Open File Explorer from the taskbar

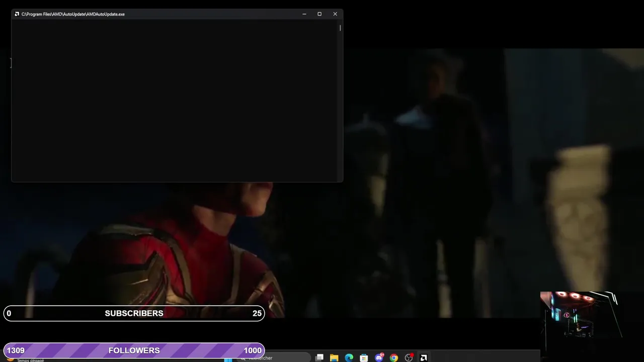(x=334, y=358)
